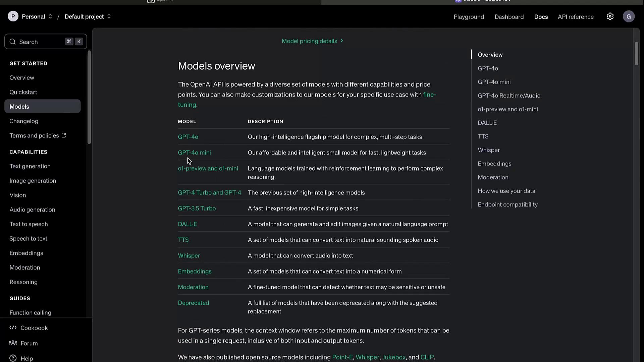Expand the Personal organization switcher
644x362 pixels.
tap(50, 16)
